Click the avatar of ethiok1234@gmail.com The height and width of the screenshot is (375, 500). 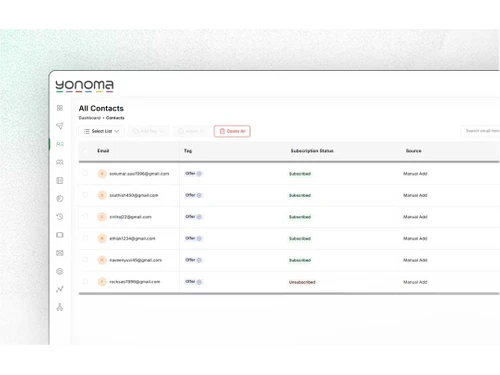click(x=102, y=238)
